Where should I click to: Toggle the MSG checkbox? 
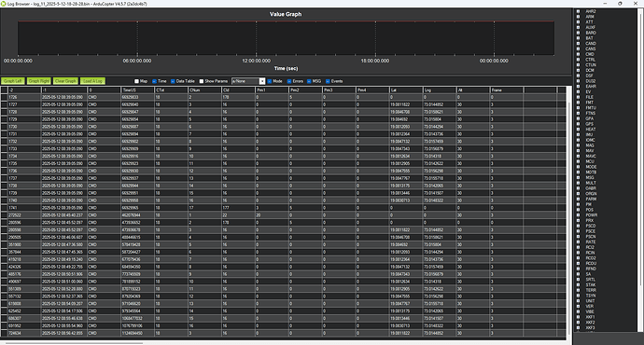pos(309,81)
